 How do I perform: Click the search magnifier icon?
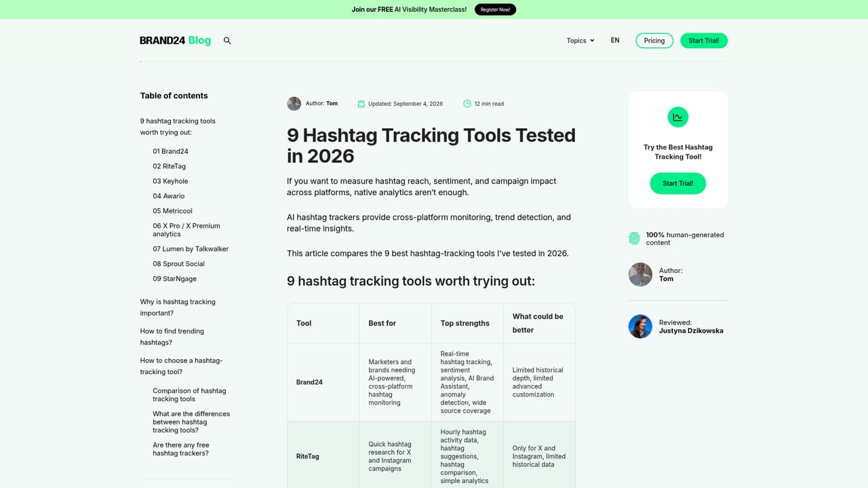point(227,41)
